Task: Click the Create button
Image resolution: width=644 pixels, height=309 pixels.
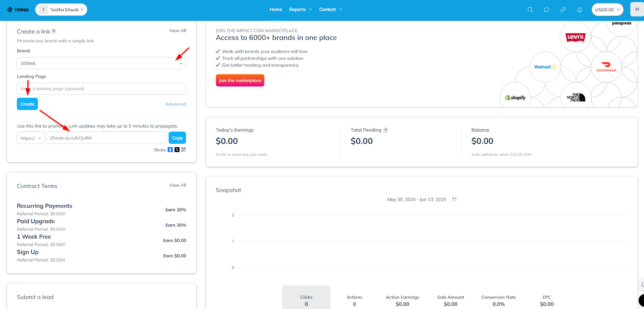Action: coord(27,104)
